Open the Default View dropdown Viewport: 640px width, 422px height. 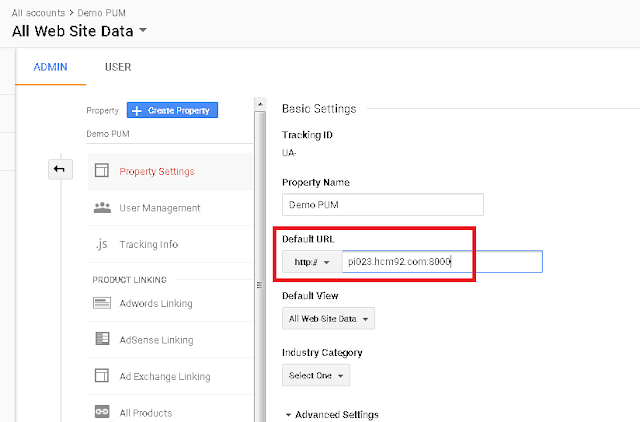329,319
